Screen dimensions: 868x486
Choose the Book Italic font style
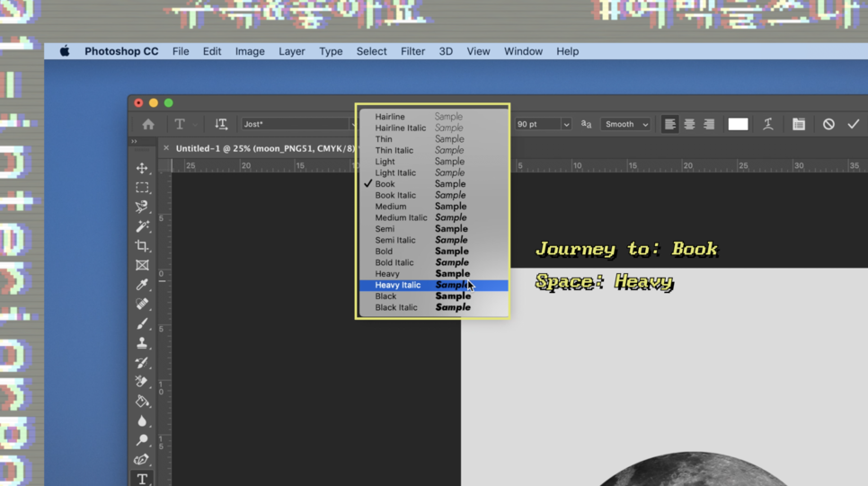[x=433, y=195]
